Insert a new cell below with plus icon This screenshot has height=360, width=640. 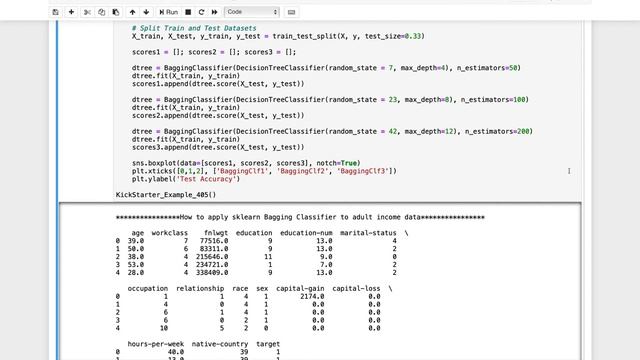click(x=71, y=12)
